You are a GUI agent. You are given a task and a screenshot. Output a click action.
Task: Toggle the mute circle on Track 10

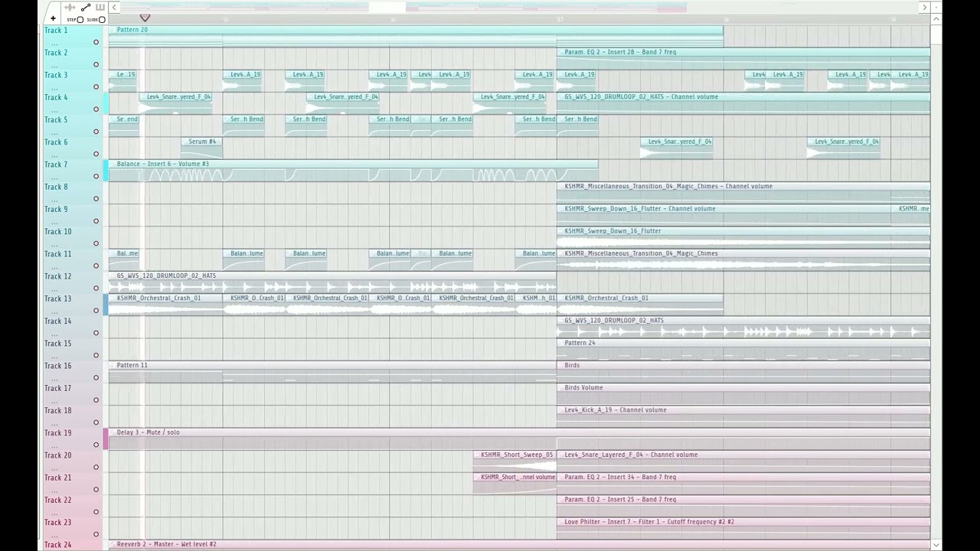tap(96, 243)
